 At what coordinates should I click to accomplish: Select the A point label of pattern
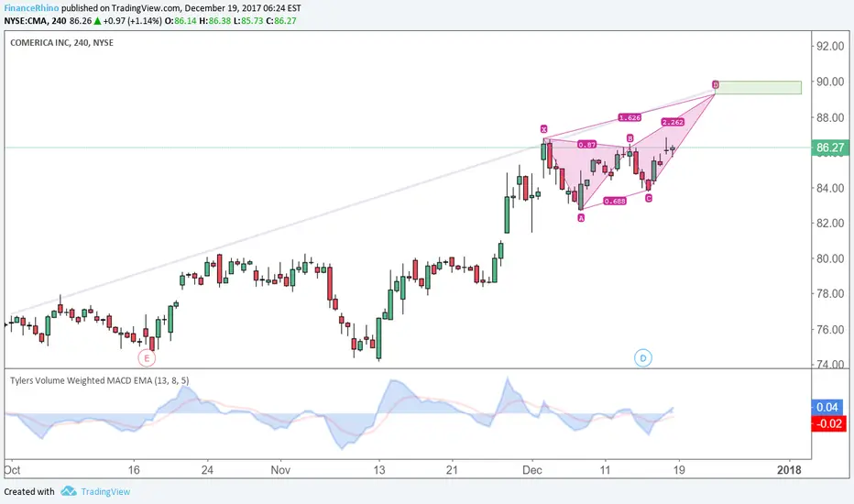pyautogui.click(x=581, y=218)
